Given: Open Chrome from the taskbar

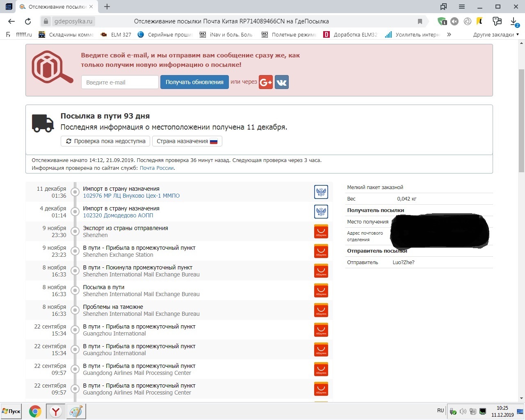Looking at the screenshot, I should [35, 411].
